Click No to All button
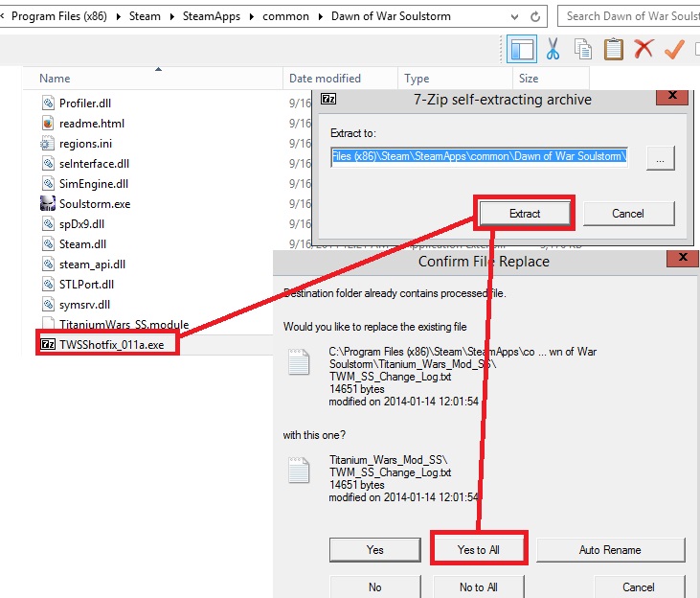Viewport: 700px width, 598px height. [x=479, y=586]
